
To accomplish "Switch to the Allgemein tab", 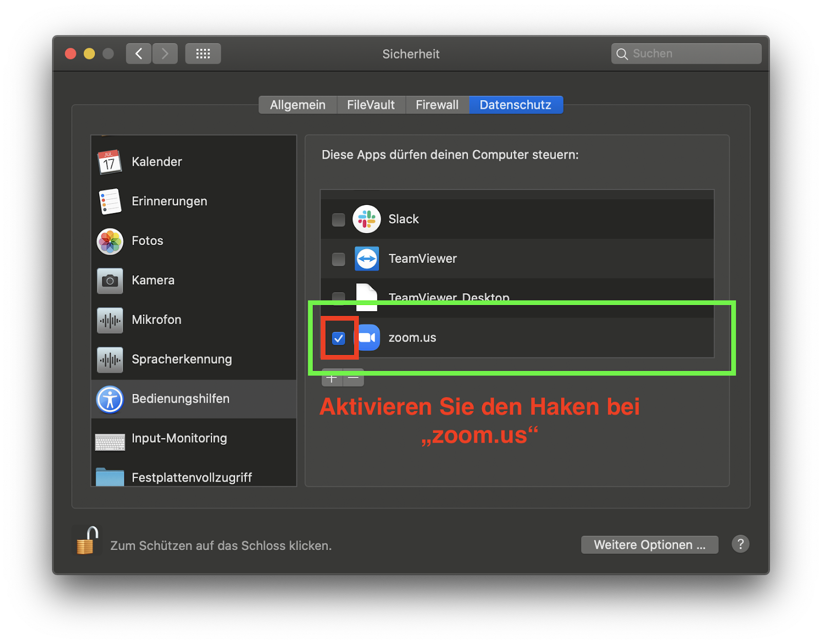I will (298, 105).
